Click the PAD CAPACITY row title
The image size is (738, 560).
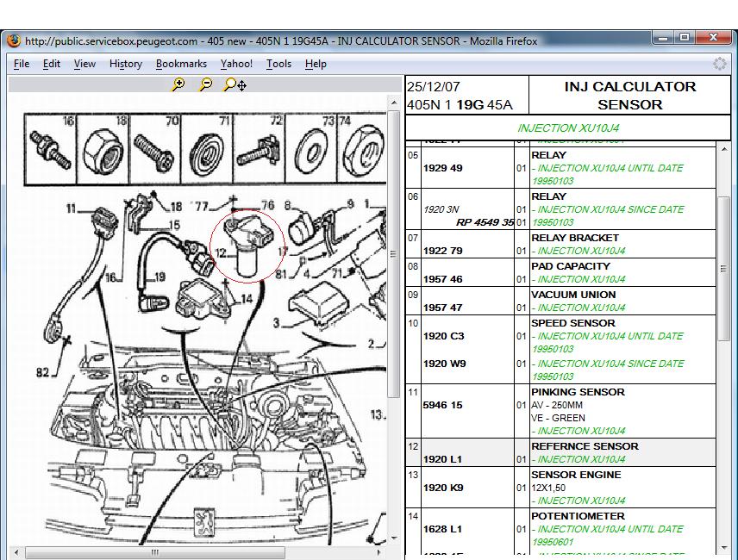pyautogui.click(x=571, y=266)
